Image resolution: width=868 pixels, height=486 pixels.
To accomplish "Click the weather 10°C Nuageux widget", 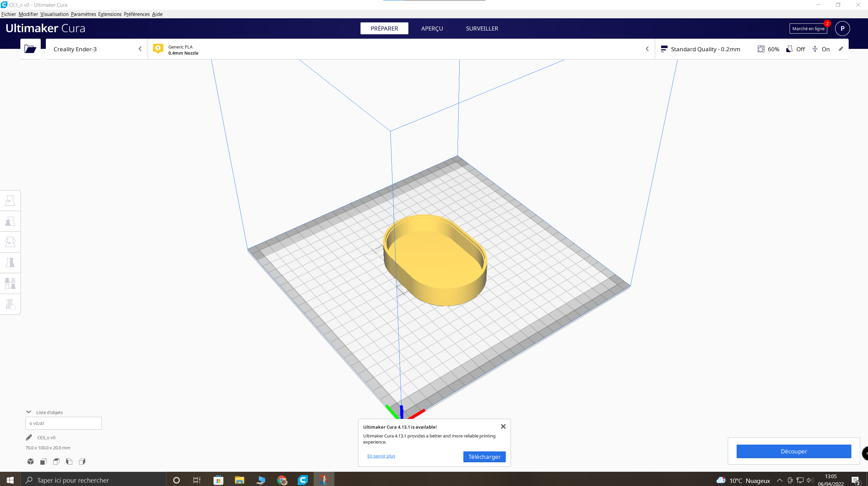I will (x=743, y=480).
